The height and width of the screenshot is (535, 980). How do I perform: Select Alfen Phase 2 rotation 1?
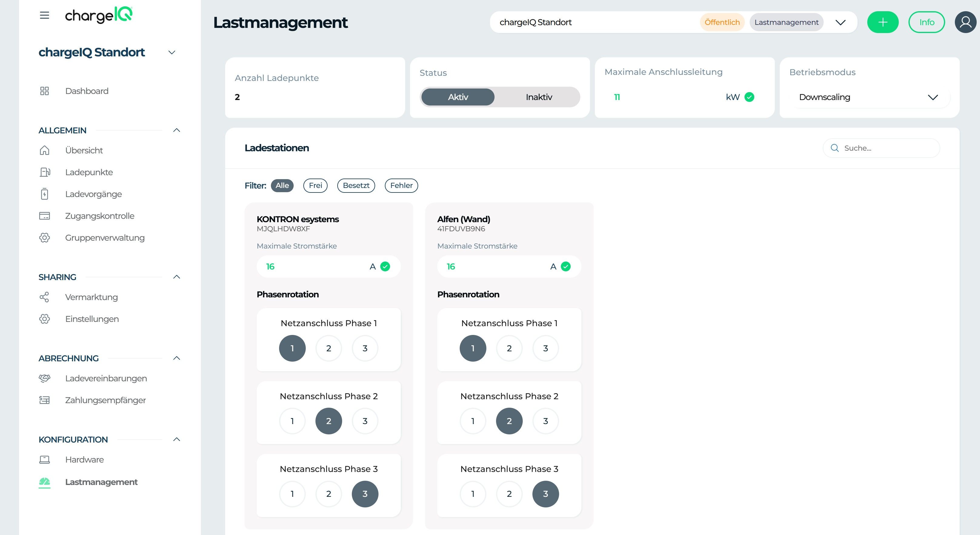473,421
